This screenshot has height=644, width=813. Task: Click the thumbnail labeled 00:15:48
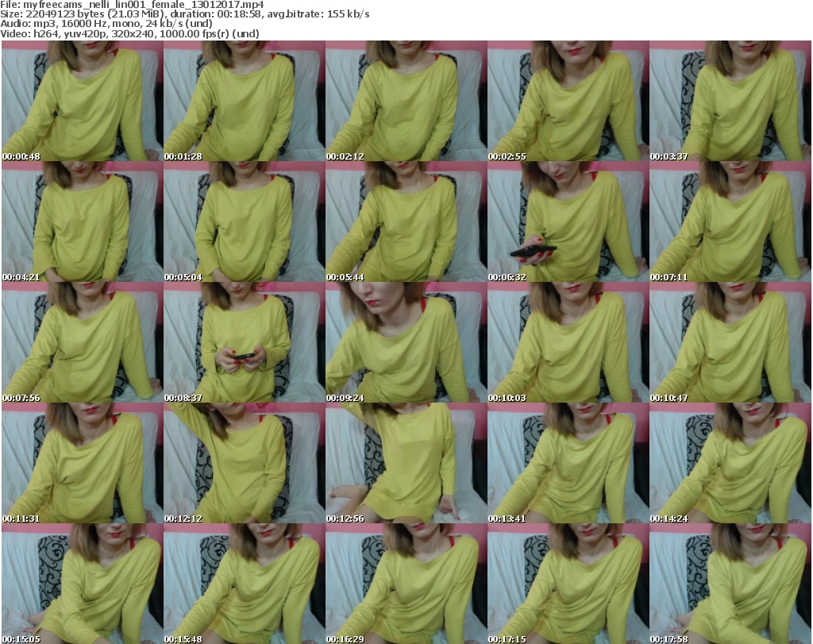pos(245,584)
